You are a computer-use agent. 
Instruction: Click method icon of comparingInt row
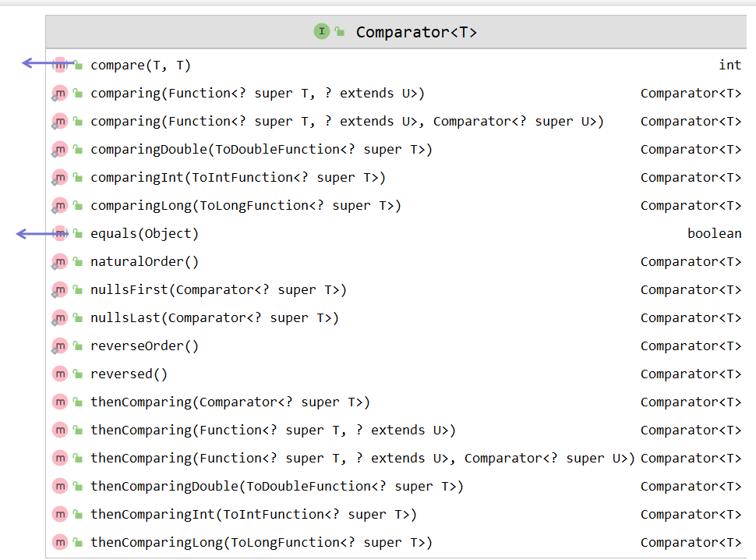coord(60,177)
